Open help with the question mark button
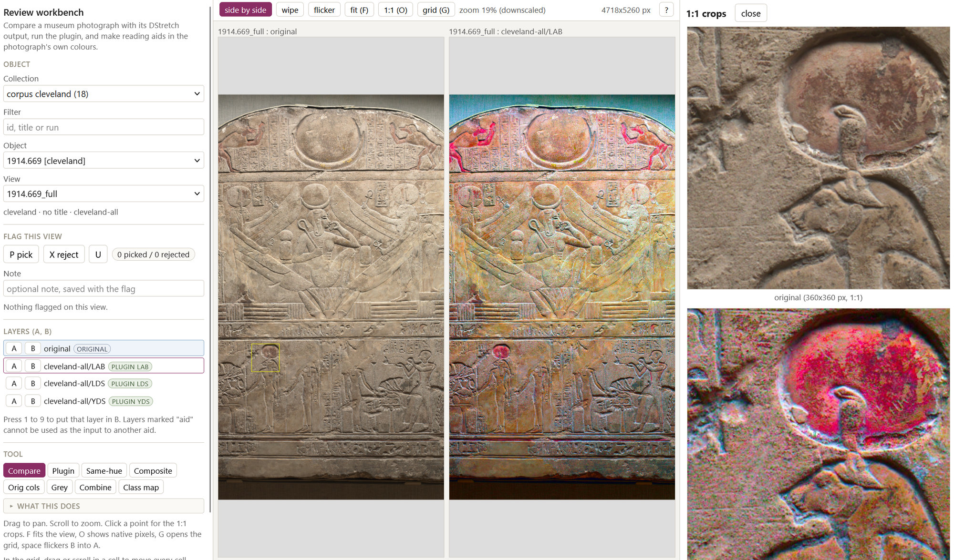The width and height of the screenshot is (954, 560). (666, 10)
